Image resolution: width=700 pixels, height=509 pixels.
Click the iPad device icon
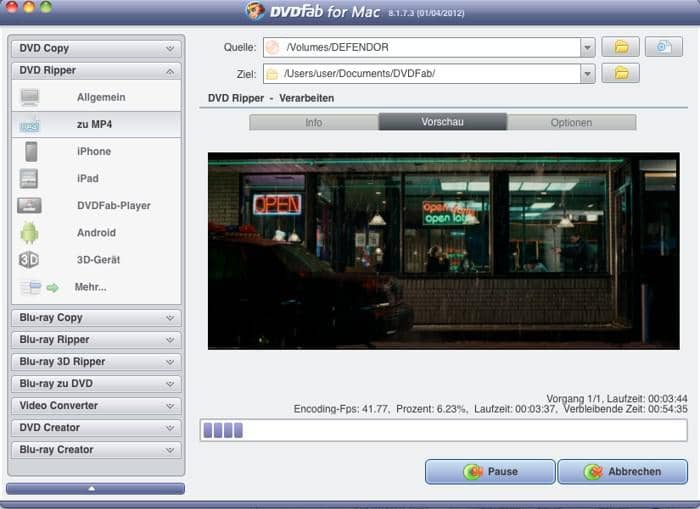tap(29, 179)
